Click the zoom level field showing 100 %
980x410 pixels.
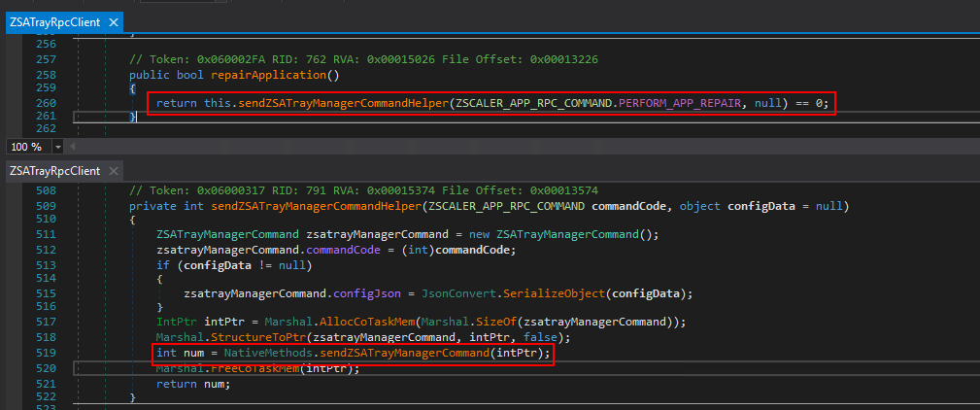click(x=29, y=147)
